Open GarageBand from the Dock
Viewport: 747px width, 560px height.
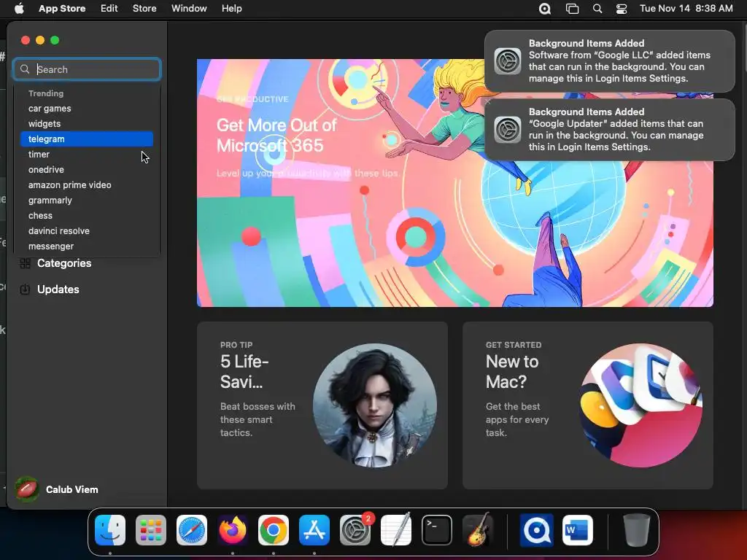[478, 530]
